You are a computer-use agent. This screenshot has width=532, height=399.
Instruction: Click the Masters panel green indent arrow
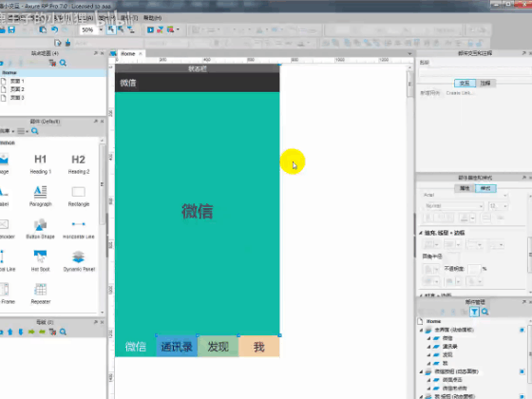[31, 332]
